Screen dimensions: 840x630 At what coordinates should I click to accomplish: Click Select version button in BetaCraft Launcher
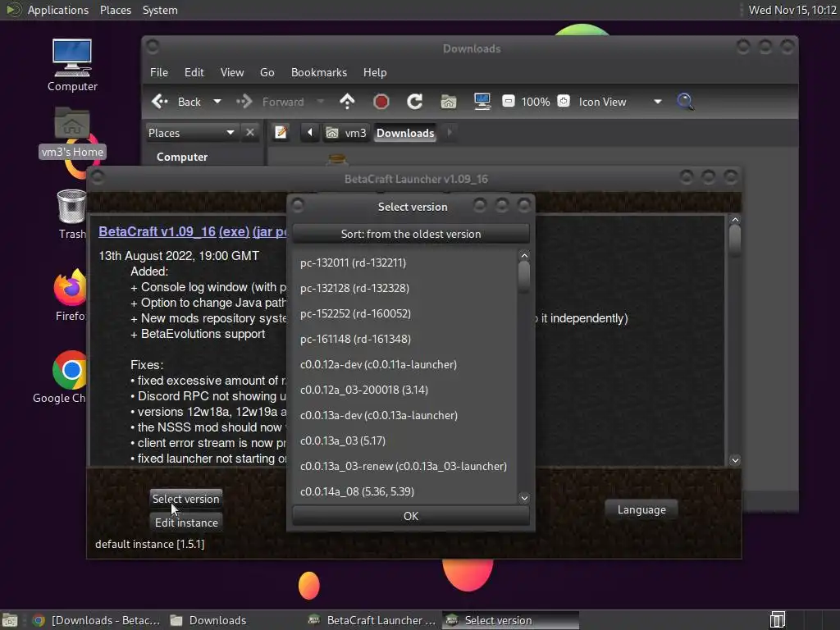click(186, 499)
